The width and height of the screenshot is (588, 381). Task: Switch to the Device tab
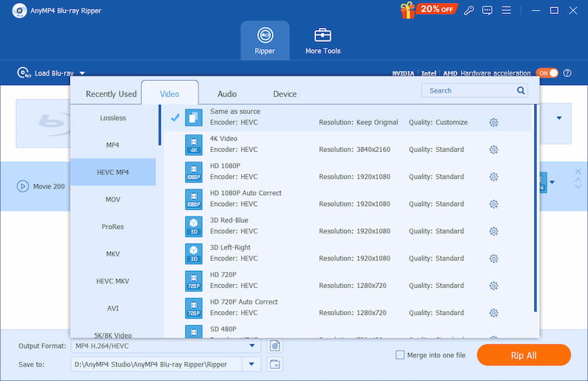284,94
